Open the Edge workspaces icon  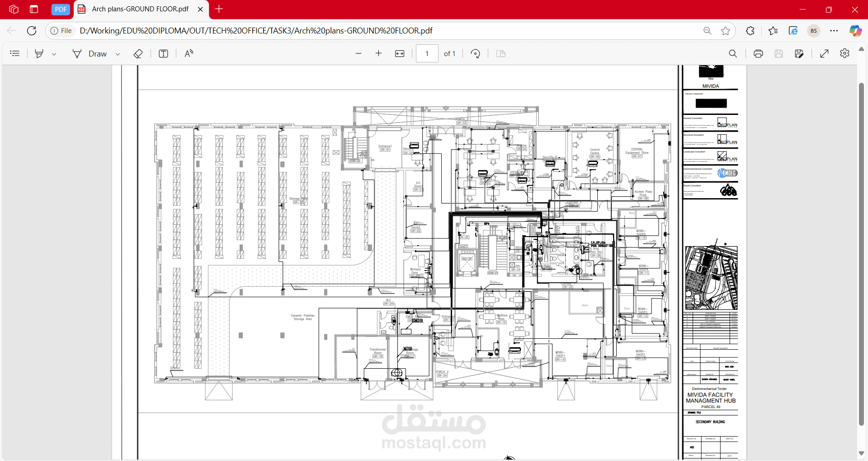click(x=14, y=9)
